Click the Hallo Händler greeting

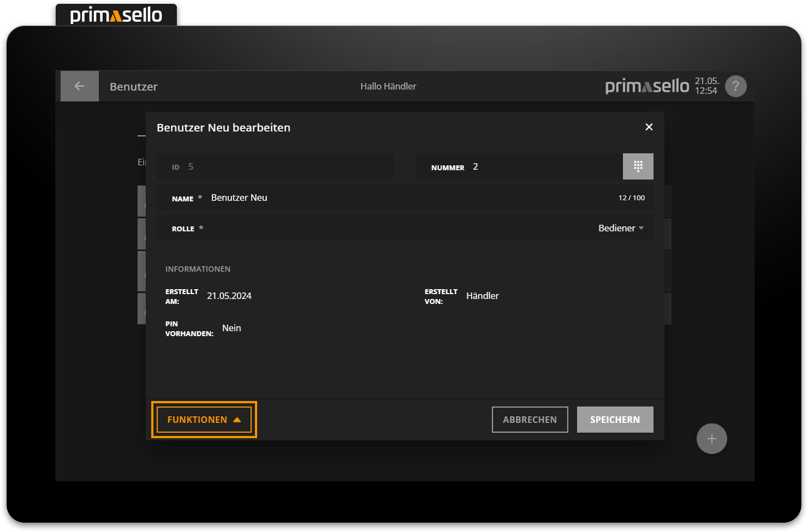pyautogui.click(x=388, y=86)
